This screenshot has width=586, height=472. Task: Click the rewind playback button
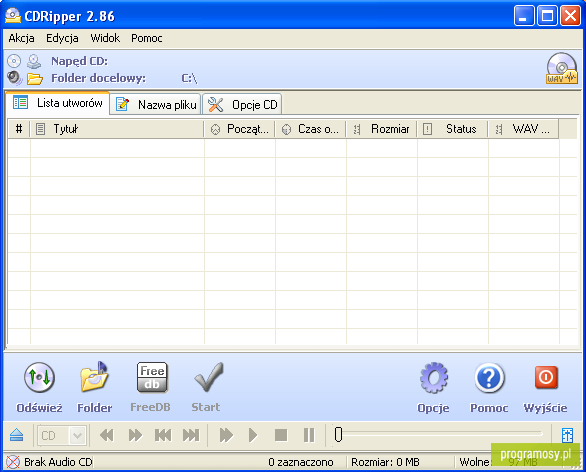107,435
